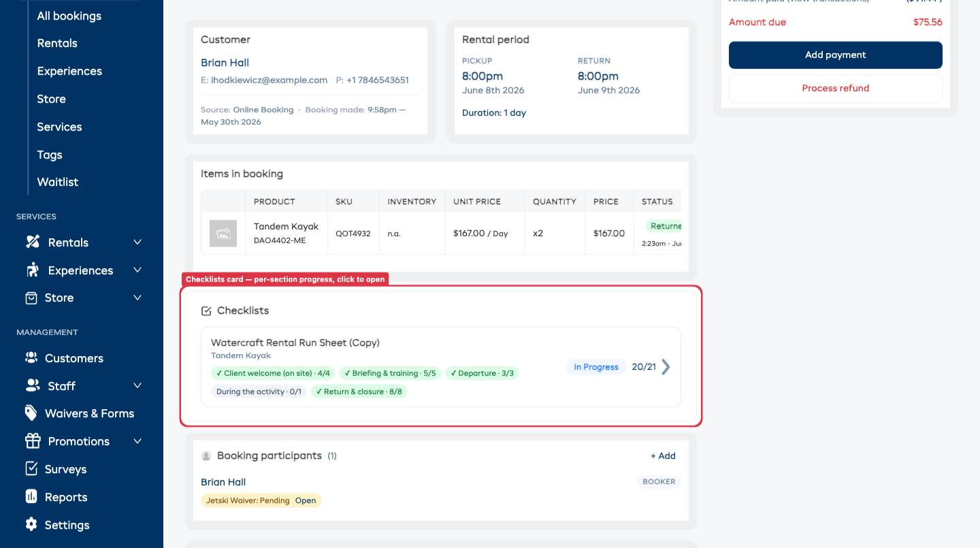This screenshot has height=548, width=980.
Task: Open Rentals under the bookings submenu
Action: click(x=57, y=43)
